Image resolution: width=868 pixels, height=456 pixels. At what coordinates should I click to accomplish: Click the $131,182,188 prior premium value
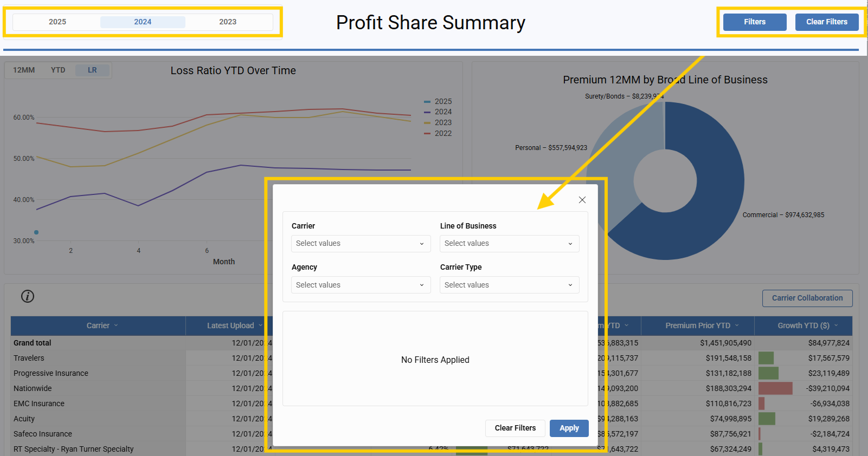point(728,373)
